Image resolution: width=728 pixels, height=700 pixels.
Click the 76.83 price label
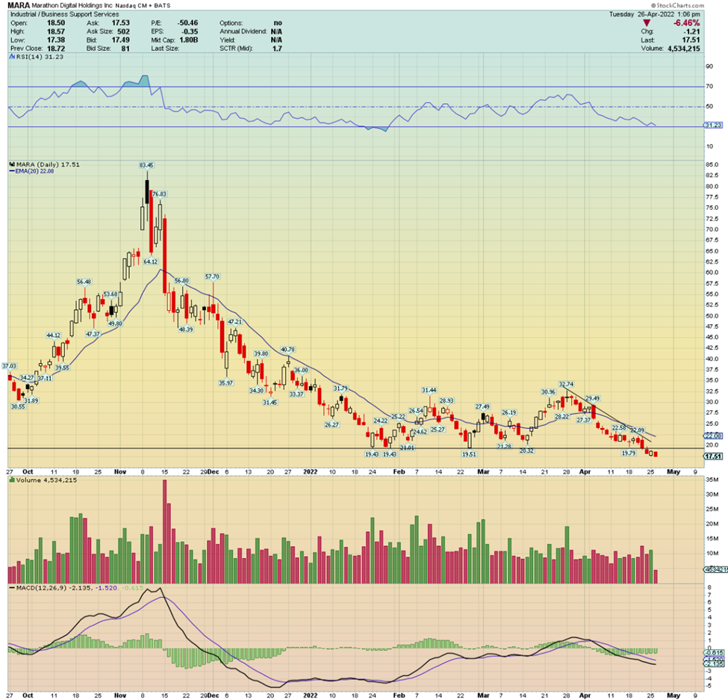(x=159, y=193)
